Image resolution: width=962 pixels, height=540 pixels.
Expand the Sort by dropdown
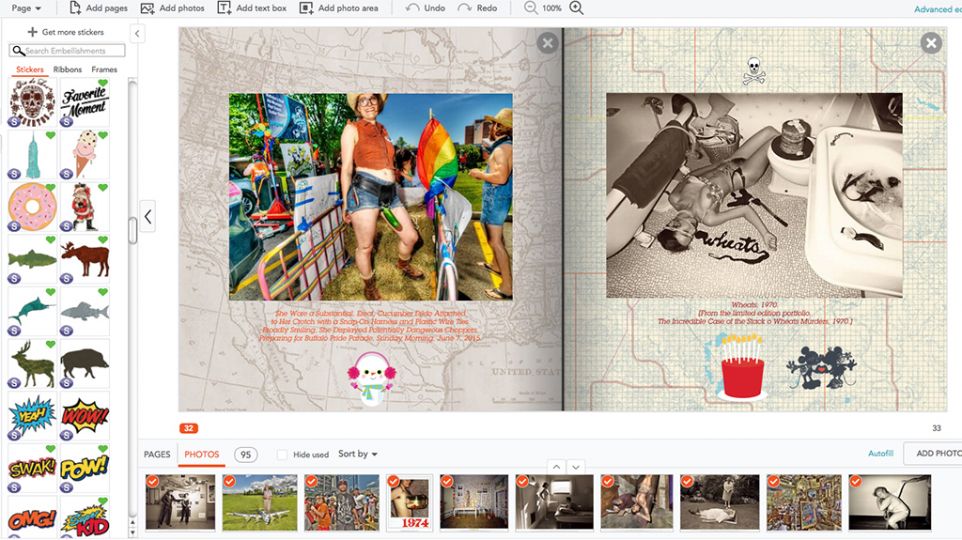pos(358,454)
